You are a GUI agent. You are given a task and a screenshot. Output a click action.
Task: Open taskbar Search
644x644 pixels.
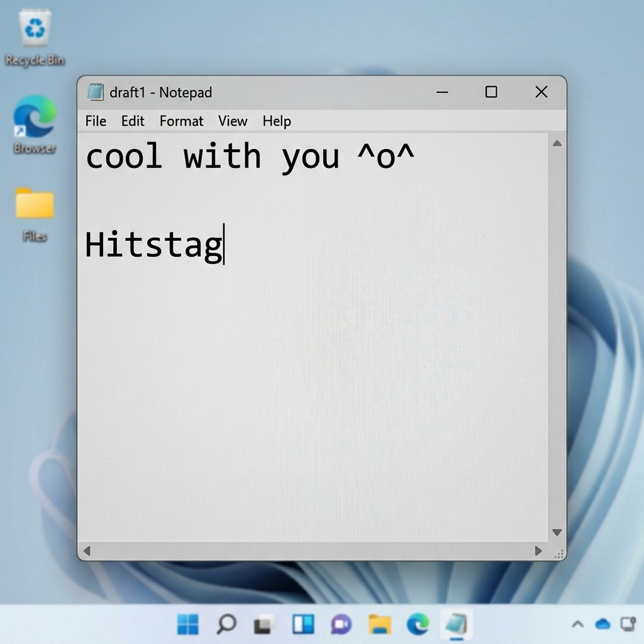coord(226,625)
